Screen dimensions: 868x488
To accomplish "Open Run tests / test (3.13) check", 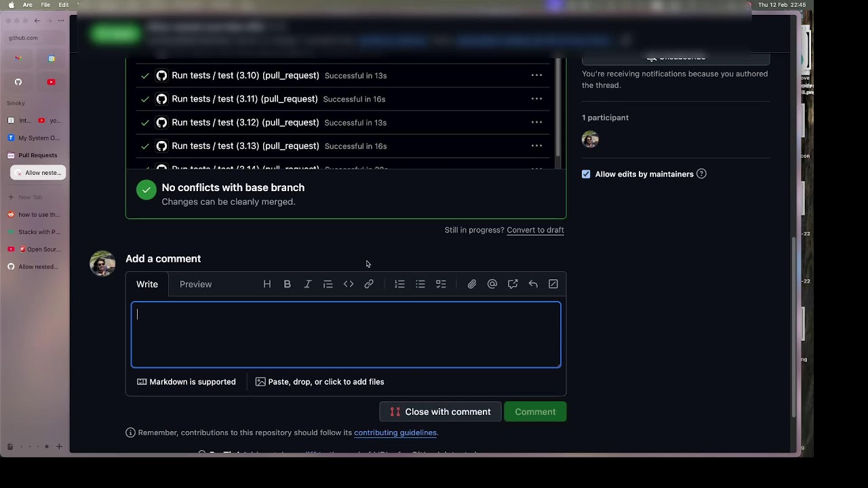I will pyautogui.click(x=245, y=146).
